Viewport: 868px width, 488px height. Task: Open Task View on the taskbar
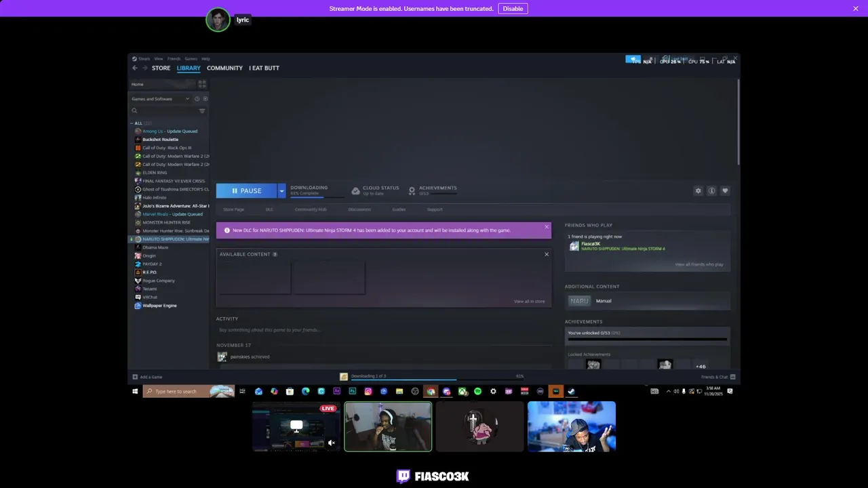pos(242,391)
